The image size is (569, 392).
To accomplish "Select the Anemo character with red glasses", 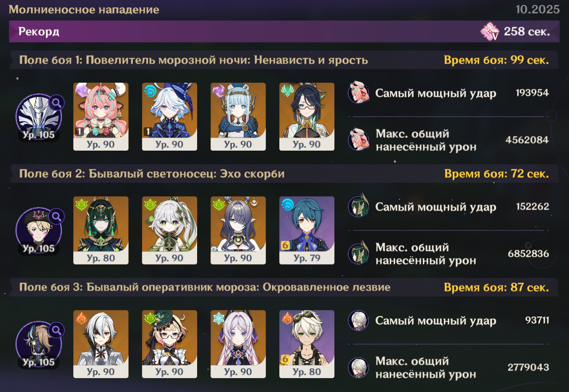I will click(x=307, y=117).
